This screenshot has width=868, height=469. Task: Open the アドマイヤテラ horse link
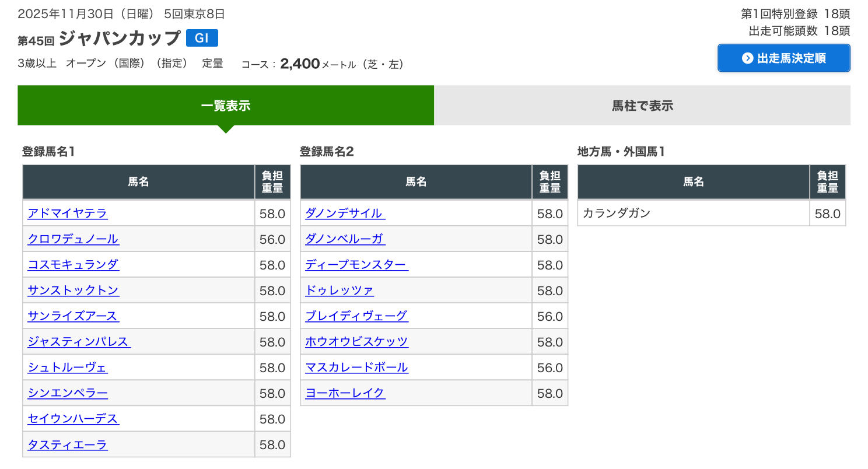(x=68, y=213)
